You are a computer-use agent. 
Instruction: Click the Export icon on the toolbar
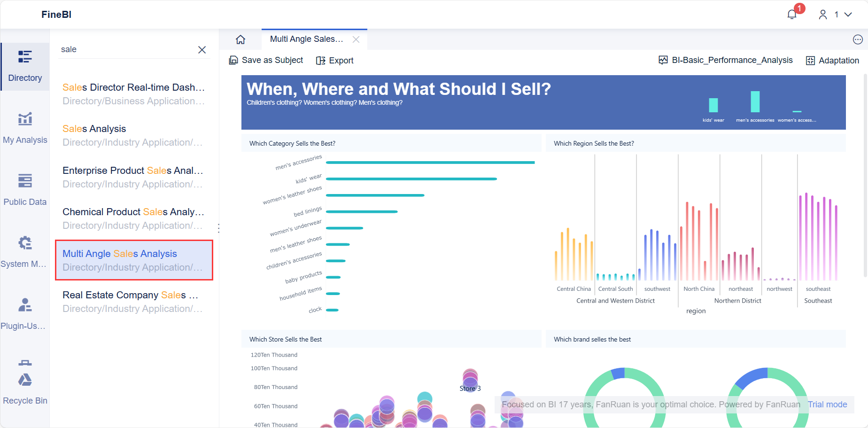coord(321,60)
